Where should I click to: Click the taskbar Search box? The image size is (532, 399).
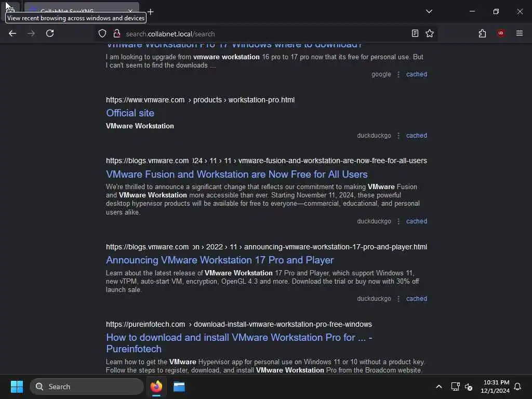point(87,387)
